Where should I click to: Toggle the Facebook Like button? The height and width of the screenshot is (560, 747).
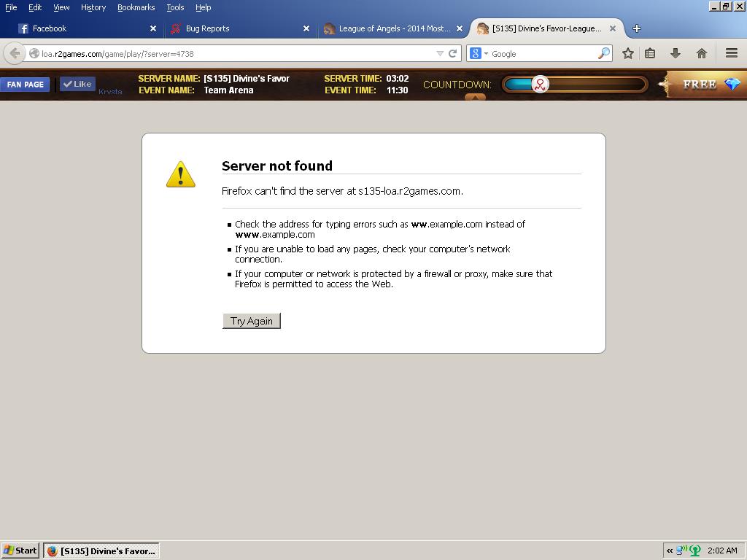pos(77,84)
